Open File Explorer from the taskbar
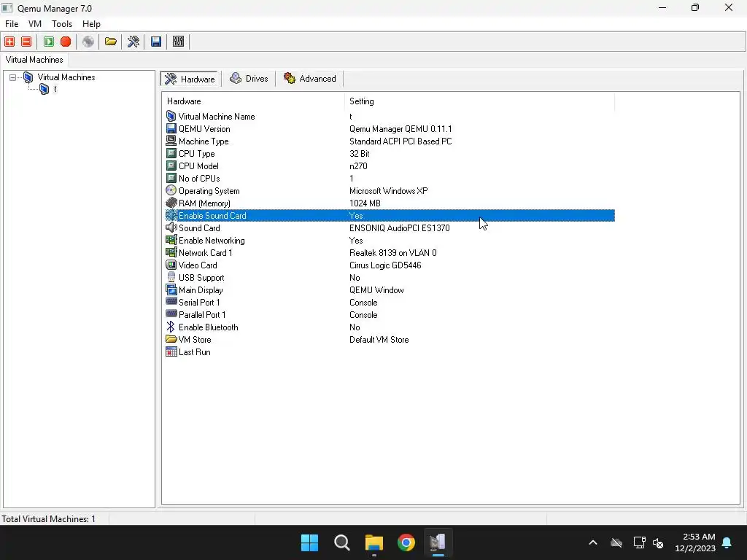This screenshot has width=747, height=560. coord(374,542)
